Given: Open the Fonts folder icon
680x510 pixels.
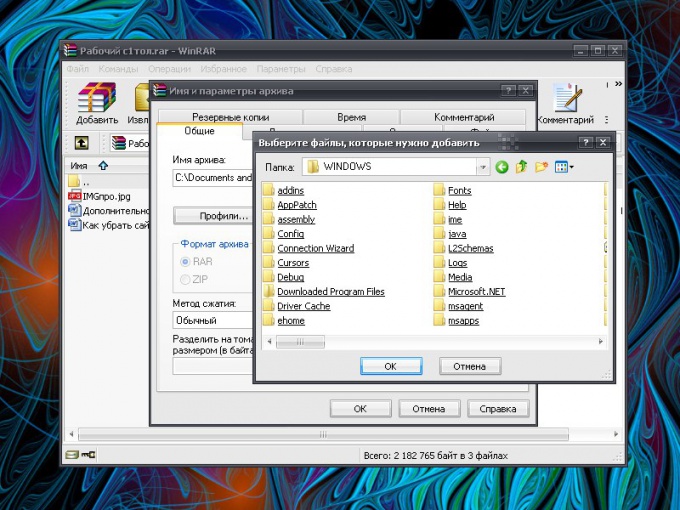Looking at the screenshot, I should coord(440,190).
